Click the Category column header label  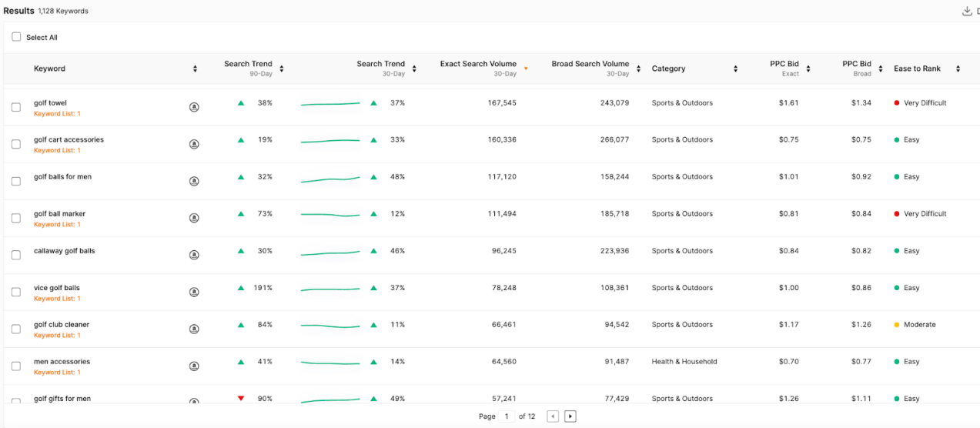(x=668, y=69)
